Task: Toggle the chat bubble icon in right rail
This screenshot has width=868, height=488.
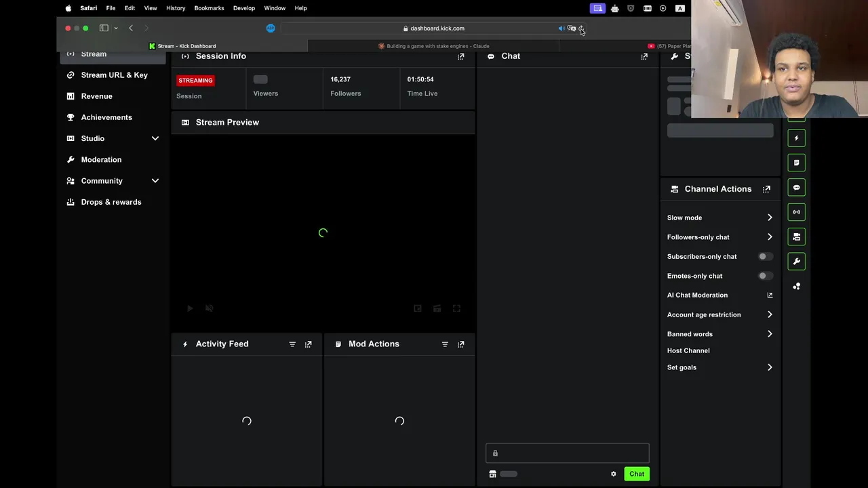Action: pos(797,188)
